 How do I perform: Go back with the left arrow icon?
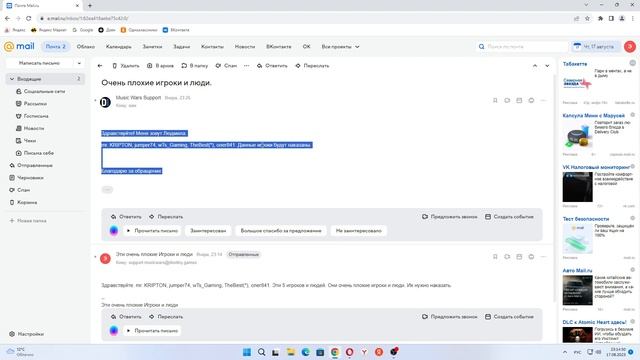pyautogui.click(x=100, y=66)
